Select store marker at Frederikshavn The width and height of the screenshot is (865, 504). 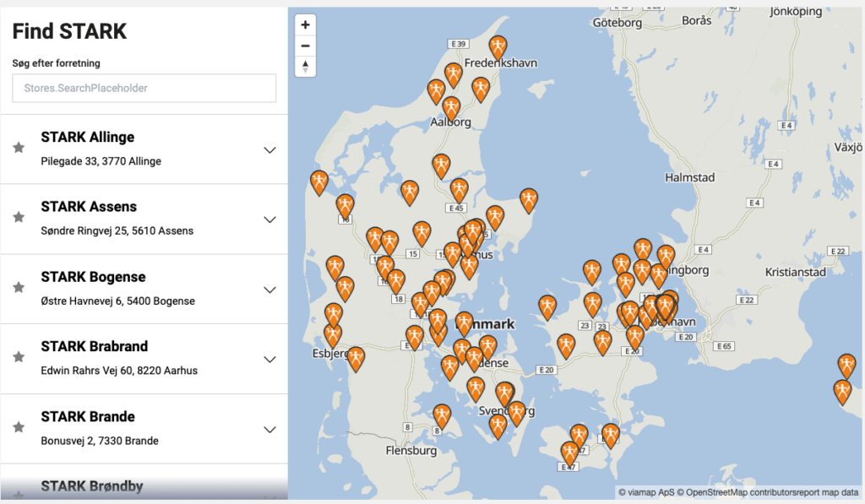click(498, 47)
